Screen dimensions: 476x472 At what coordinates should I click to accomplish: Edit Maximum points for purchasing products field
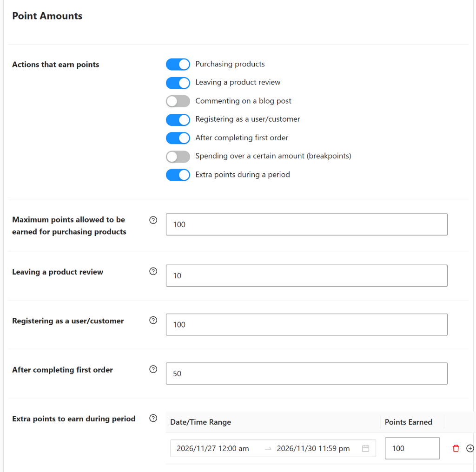click(x=307, y=224)
